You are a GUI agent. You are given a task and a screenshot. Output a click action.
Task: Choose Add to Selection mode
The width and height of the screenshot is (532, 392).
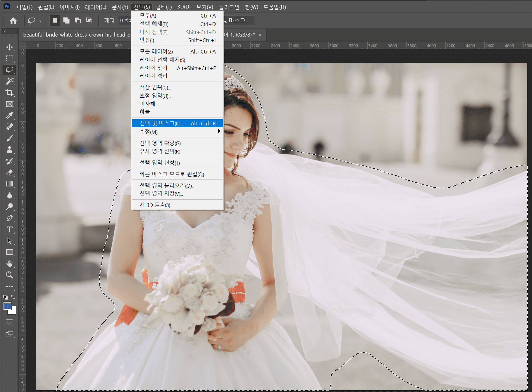(66, 20)
